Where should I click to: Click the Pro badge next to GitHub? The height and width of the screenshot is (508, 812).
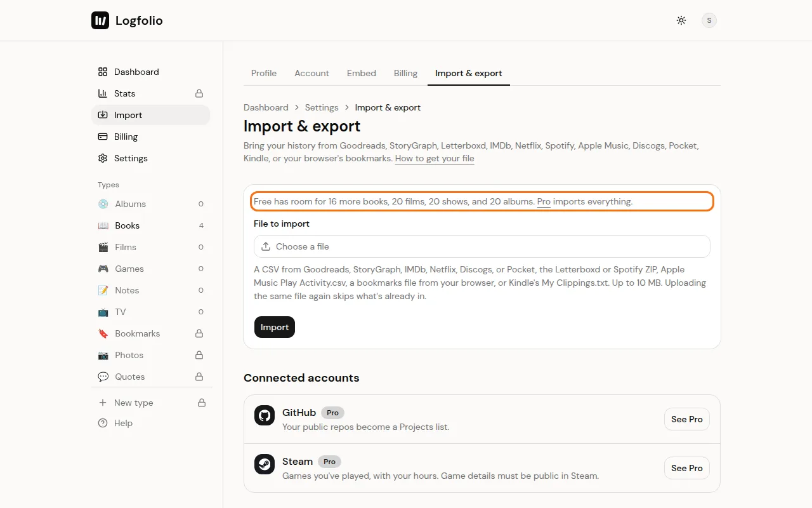point(332,413)
